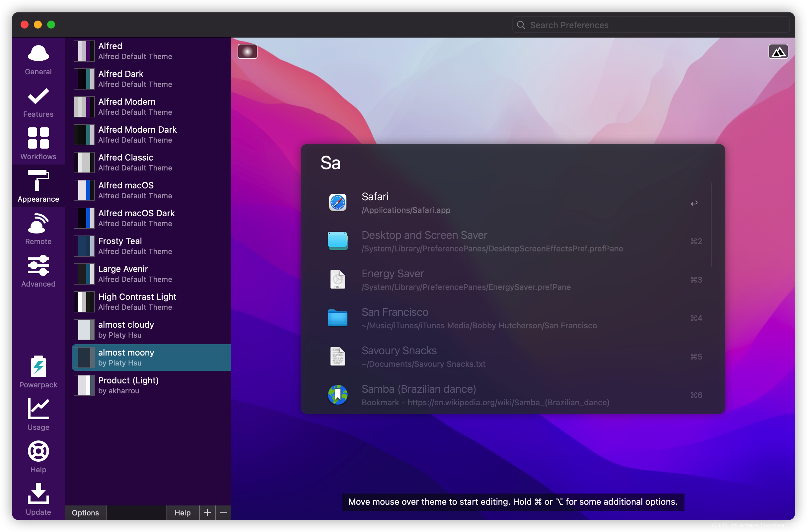Screen dimensions: 807x532
Task: Toggle the preview blur effect button
Action: coord(248,51)
